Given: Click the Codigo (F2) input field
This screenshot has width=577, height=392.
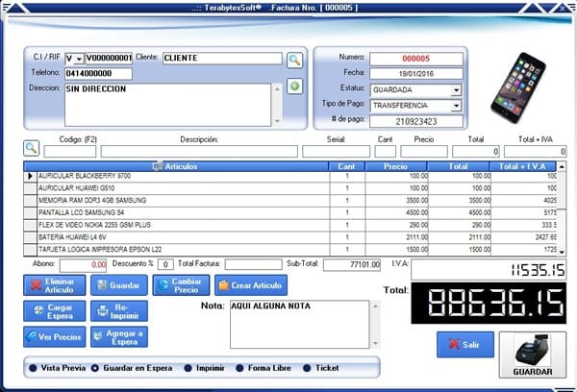Looking at the screenshot, I should click(70, 152).
